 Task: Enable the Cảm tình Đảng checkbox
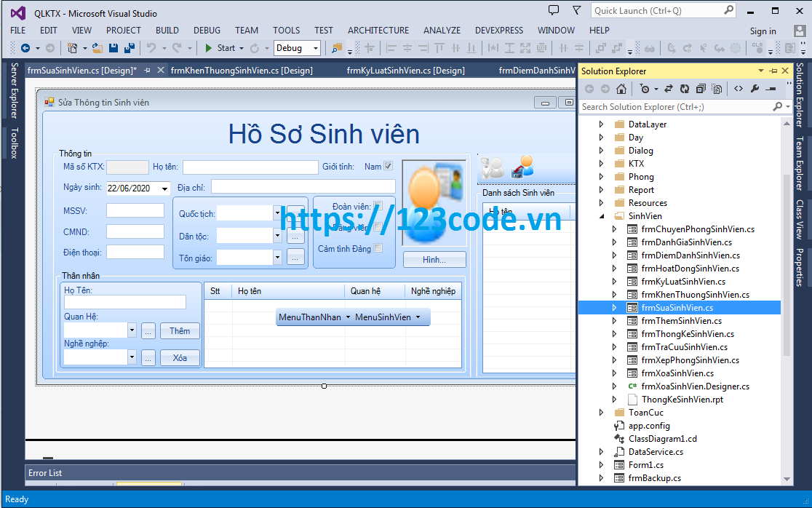tap(377, 247)
